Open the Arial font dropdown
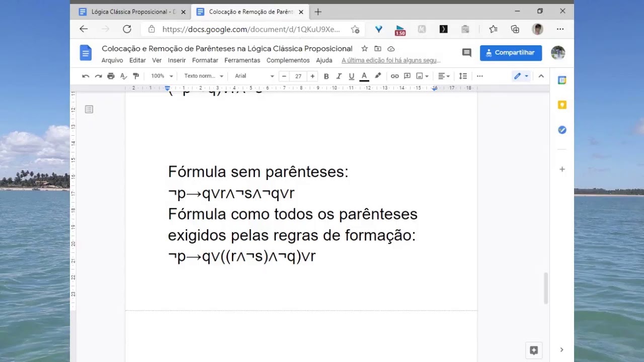The height and width of the screenshot is (362, 644). pyautogui.click(x=254, y=76)
